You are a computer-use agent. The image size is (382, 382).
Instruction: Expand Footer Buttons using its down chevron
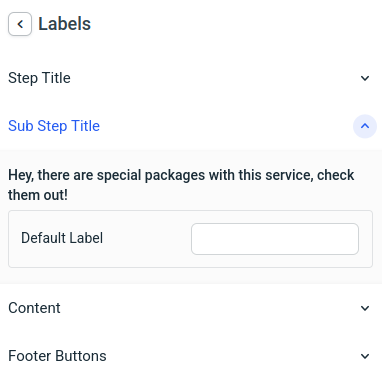pos(365,356)
